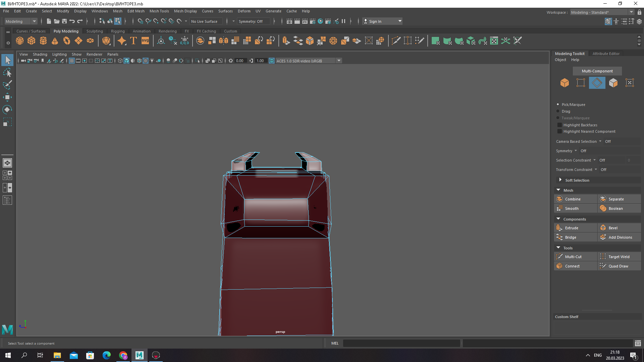The width and height of the screenshot is (644, 362).
Task: Click the Quad Draw button
Action: (619, 266)
